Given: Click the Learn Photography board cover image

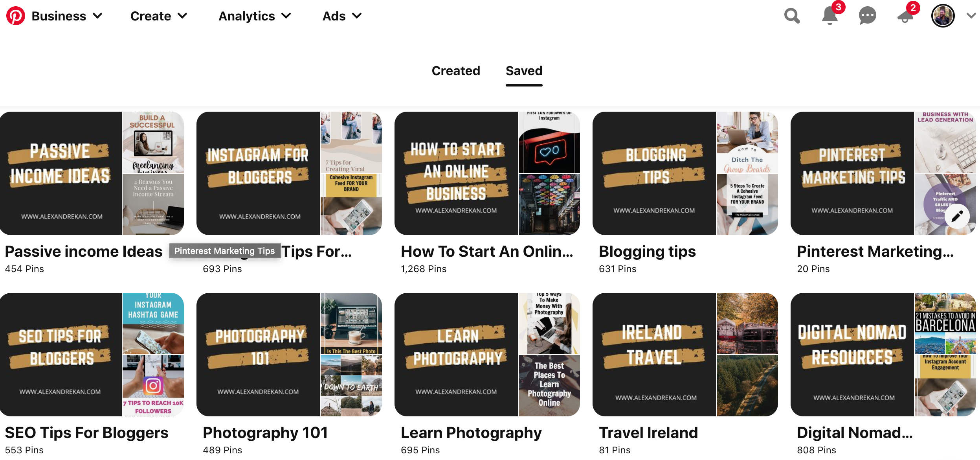Looking at the screenshot, I should coord(487,354).
